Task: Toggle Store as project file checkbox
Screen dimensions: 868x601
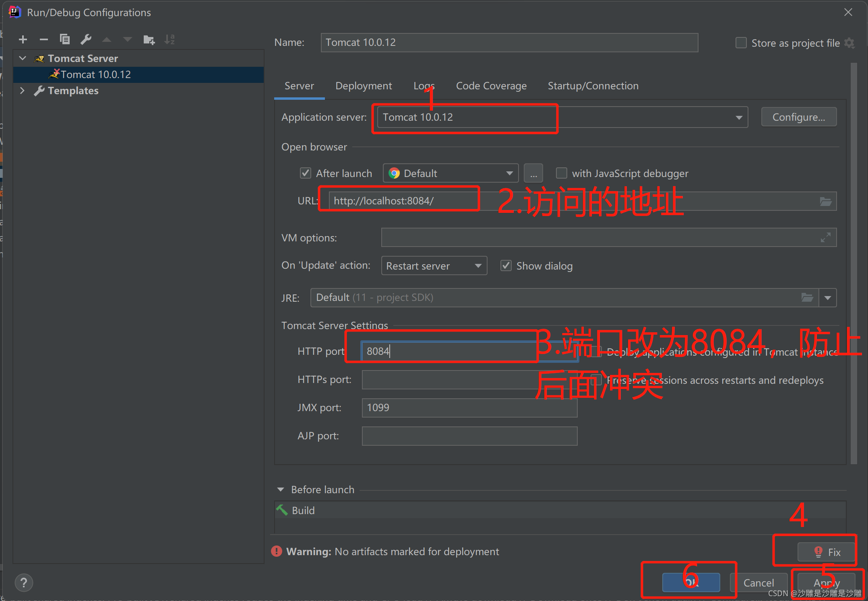Action: tap(741, 43)
